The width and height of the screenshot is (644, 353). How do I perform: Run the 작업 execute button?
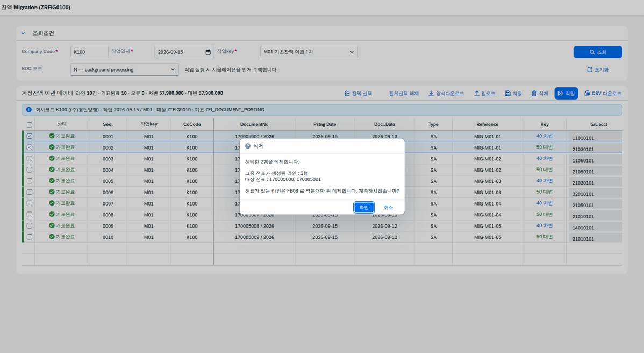566,93
